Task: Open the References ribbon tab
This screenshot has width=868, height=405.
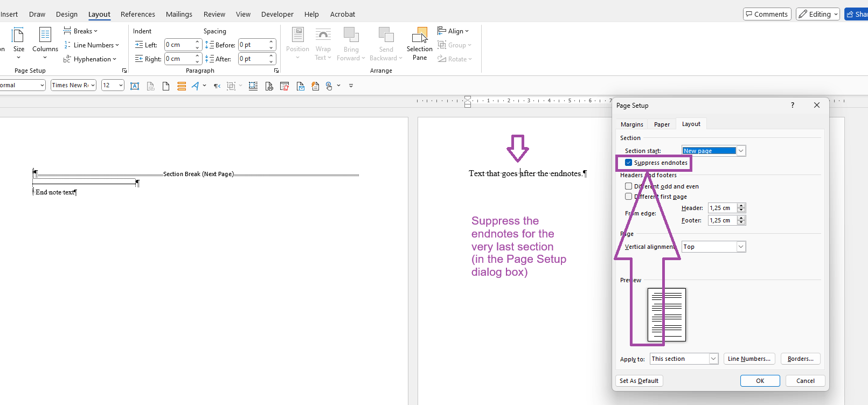Action: pyautogui.click(x=138, y=14)
